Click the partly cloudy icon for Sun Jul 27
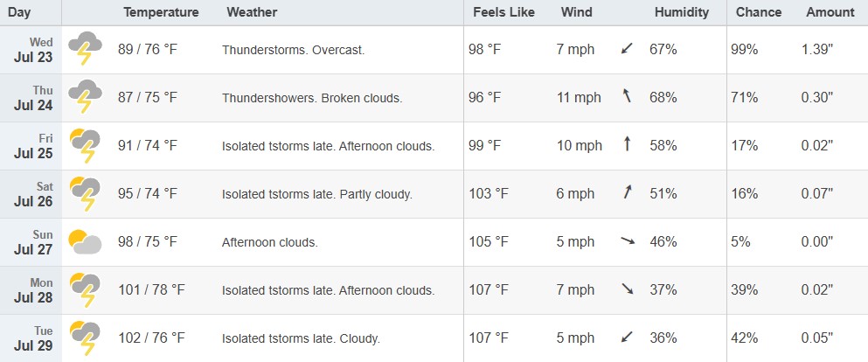 point(86,242)
